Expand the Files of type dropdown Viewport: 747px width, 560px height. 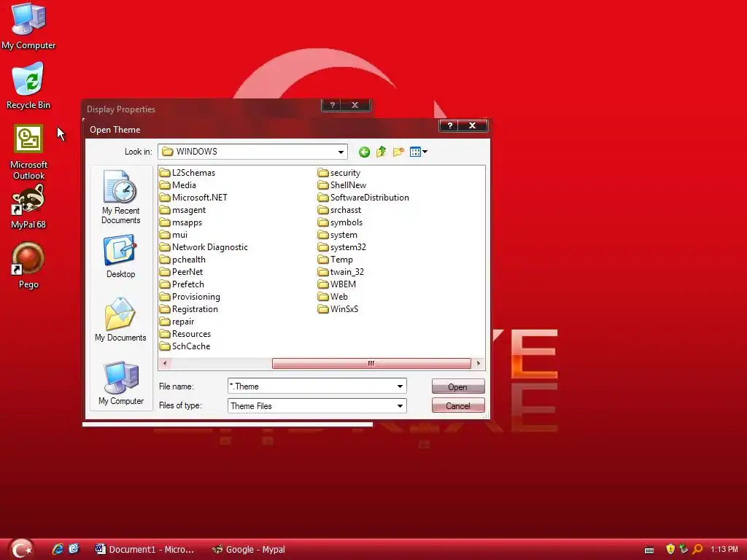coord(400,405)
